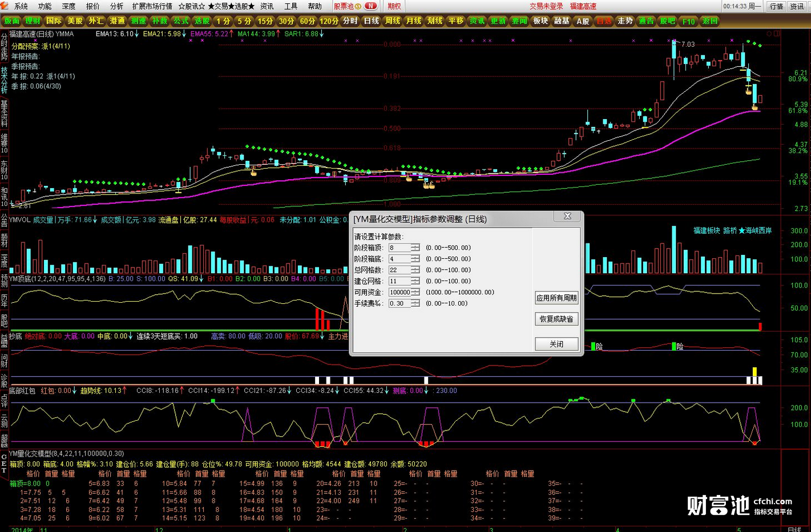Open the 自选 watchlist toolbar button
Screen dimensions: 811x532
pos(604,21)
